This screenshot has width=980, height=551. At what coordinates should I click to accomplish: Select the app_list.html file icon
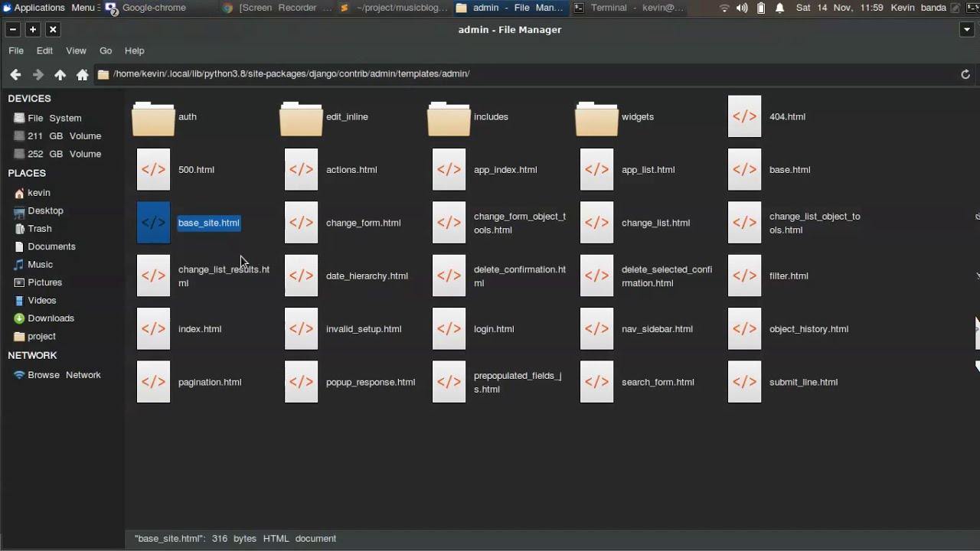coord(596,170)
